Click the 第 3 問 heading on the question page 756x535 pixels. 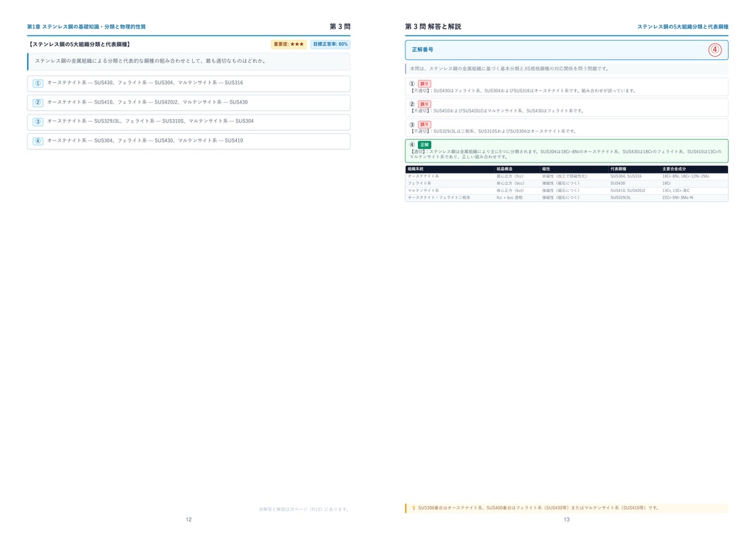[340, 27]
